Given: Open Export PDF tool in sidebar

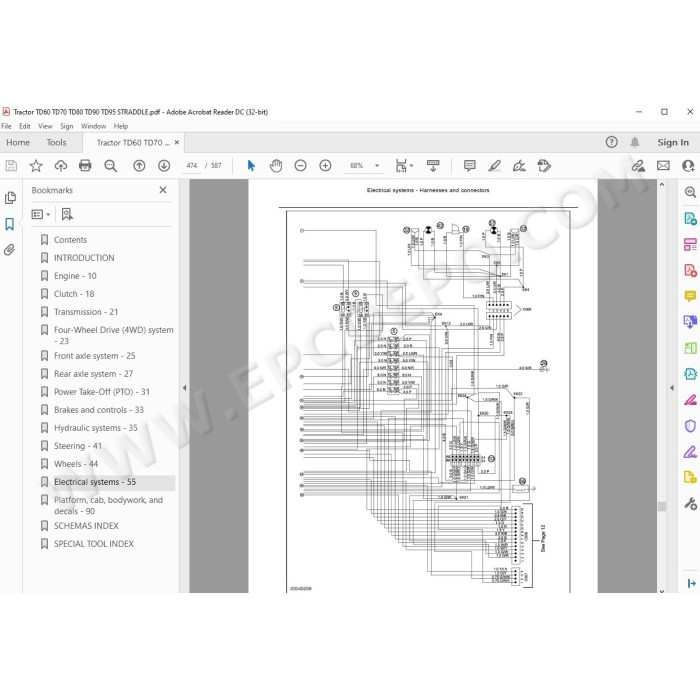Looking at the screenshot, I should tap(690, 219).
